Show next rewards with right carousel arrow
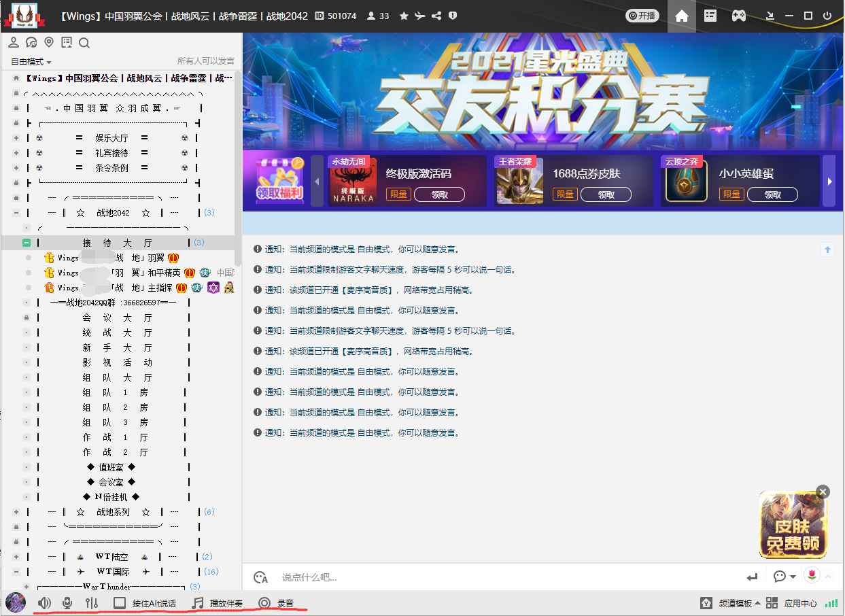 [829, 182]
